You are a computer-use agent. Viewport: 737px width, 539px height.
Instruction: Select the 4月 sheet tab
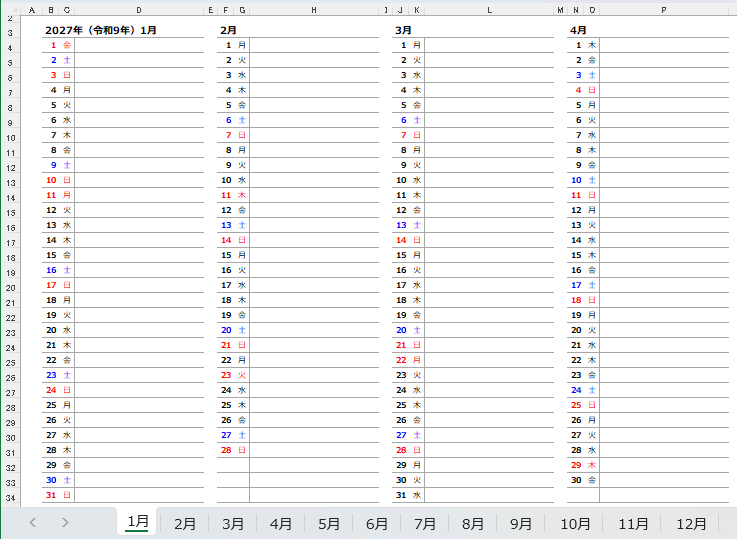(x=281, y=523)
